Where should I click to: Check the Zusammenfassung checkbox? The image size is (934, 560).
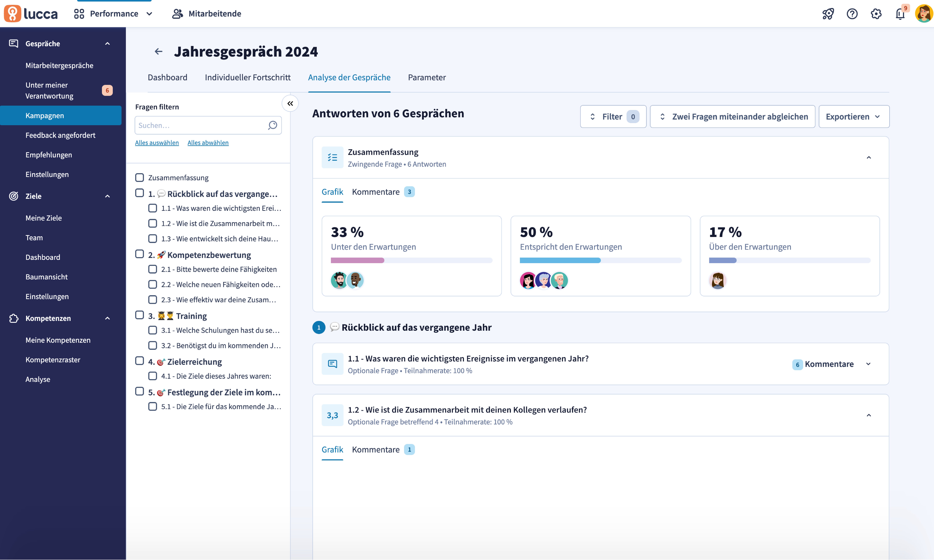(140, 178)
